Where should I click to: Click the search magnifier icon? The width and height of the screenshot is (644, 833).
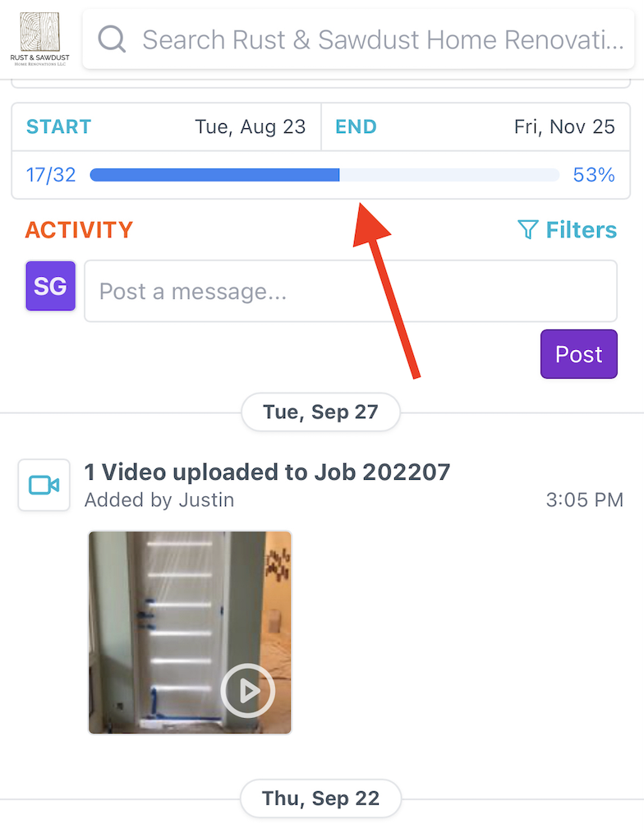(x=112, y=39)
